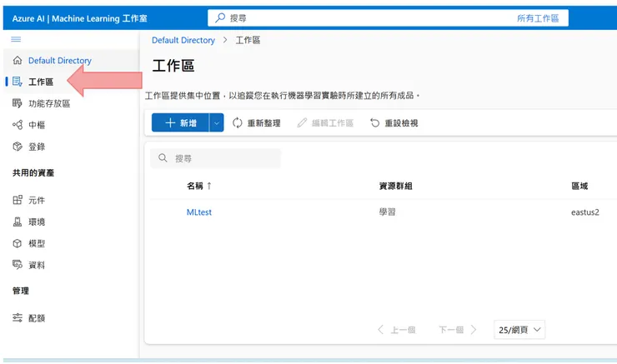617x364 pixels.
Task: Expand the 新增 split-button dropdown arrow
Action: [x=217, y=122]
